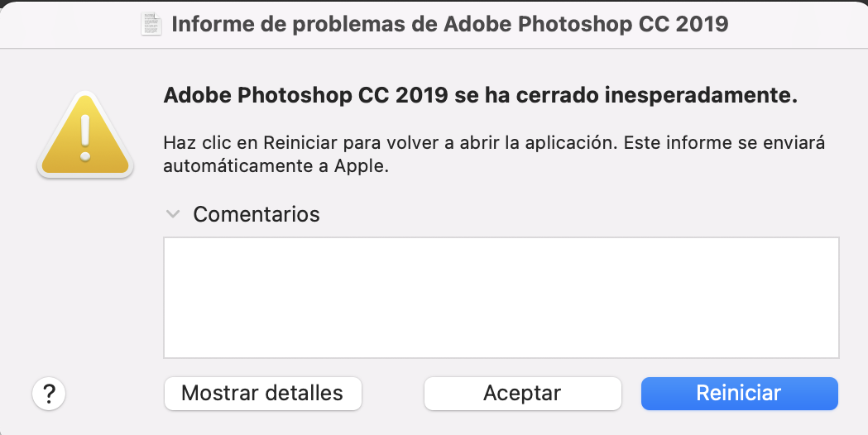Collapse the Comentarios disclosure chevron
Screen dimensions: 868x435
(x=173, y=214)
